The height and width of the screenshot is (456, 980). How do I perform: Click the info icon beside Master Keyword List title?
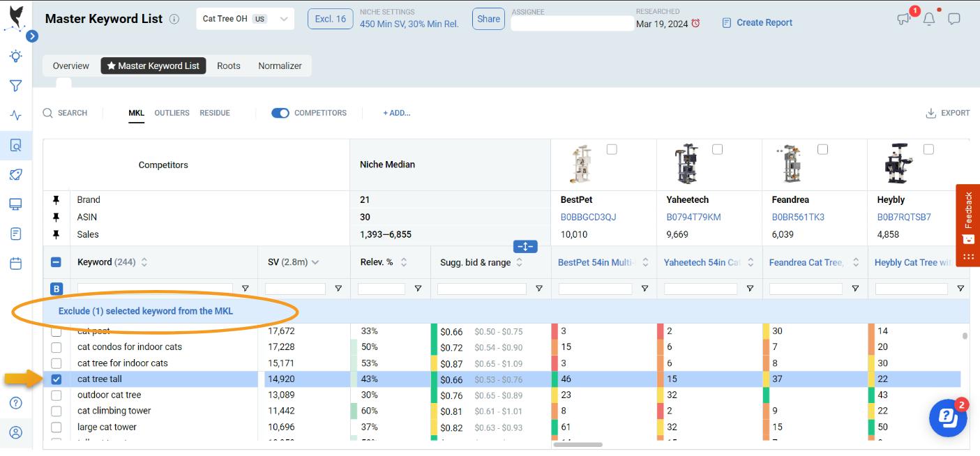click(x=174, y=19)
